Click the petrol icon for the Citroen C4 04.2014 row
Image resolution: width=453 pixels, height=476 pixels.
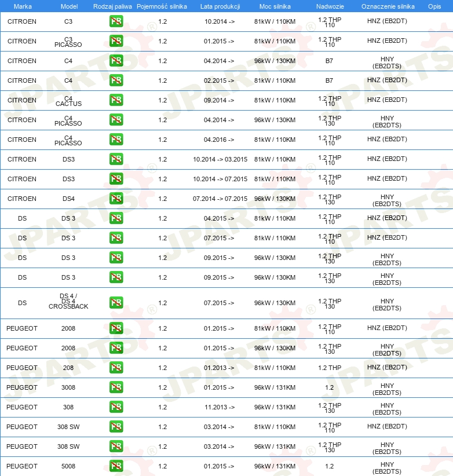pos(116,61)
